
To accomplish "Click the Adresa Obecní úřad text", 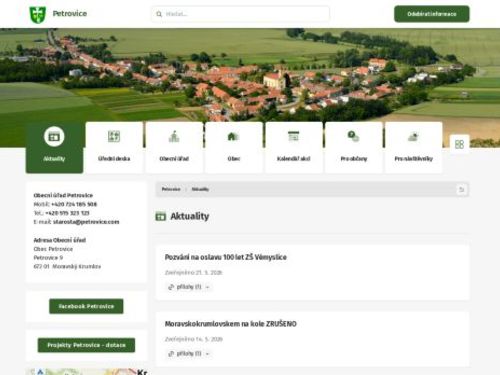I will [60, 240].
